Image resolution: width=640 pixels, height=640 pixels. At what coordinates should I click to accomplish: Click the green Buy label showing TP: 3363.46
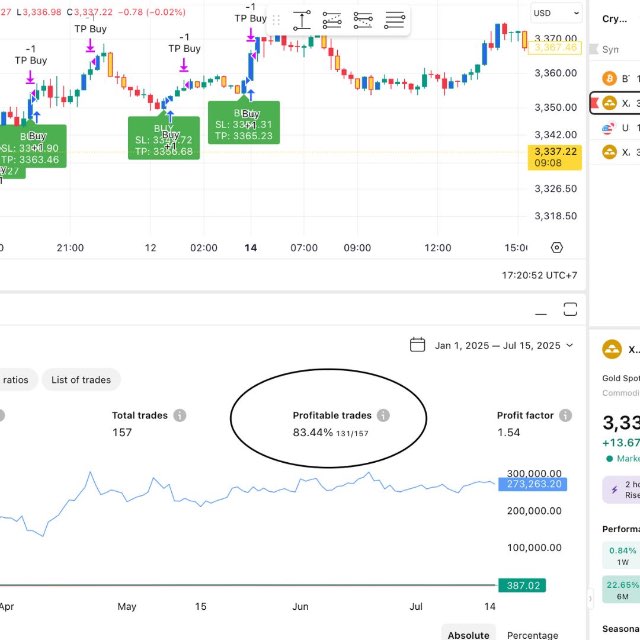[x=32, y=146]
